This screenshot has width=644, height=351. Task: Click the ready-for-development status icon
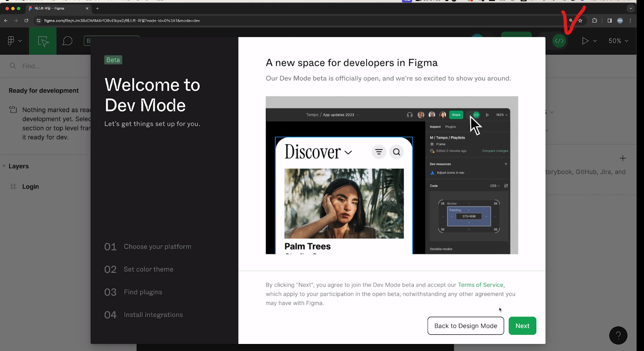(13, 110)
